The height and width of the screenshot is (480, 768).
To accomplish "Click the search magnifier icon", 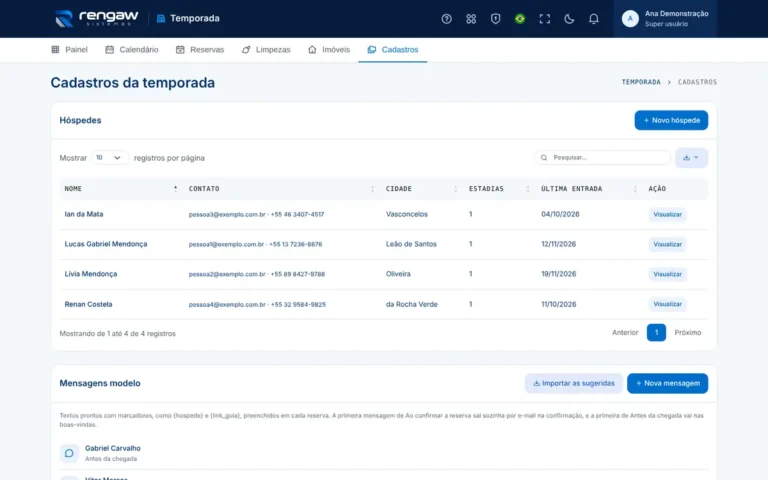I will pyautogui.click(x=544, y=158).
